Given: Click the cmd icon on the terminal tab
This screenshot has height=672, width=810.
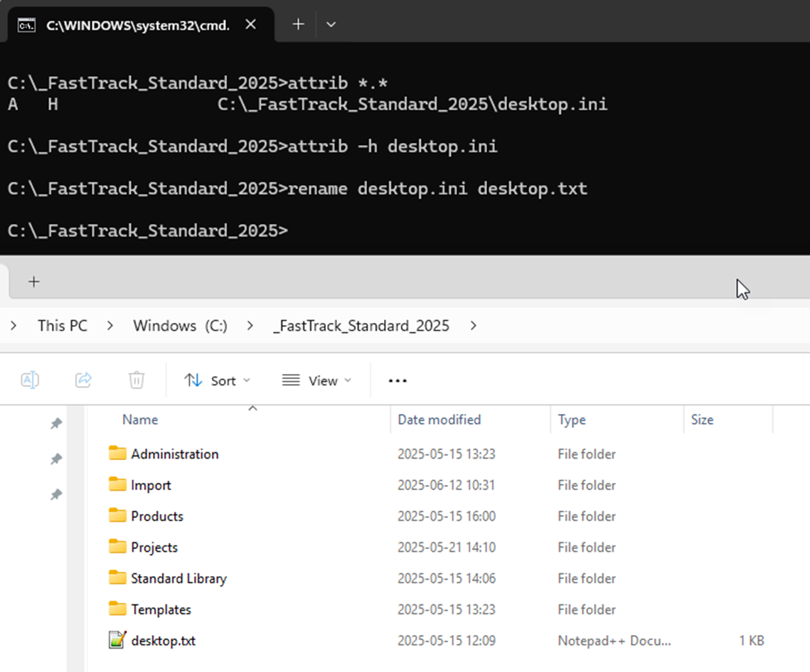Looking at the screenshot, I should (x=27, y=23).
